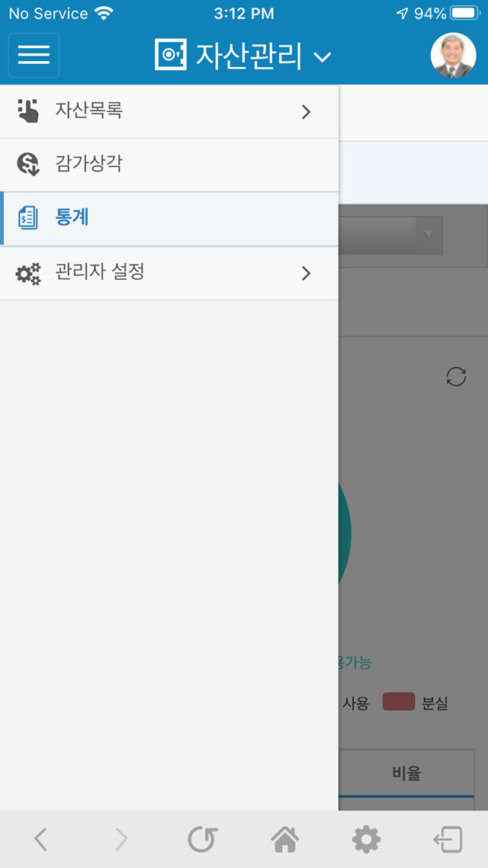Image resolution: width=488 pixels, height=868 pixels.
Task: Select the 통계 menu entry
Action: point(169,219)
